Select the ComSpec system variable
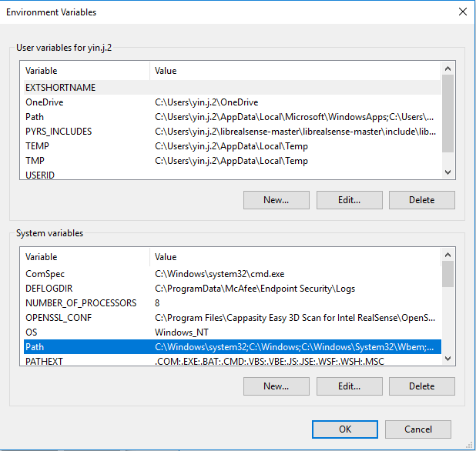This screenshot has height=451, width=476. [233, 274]
